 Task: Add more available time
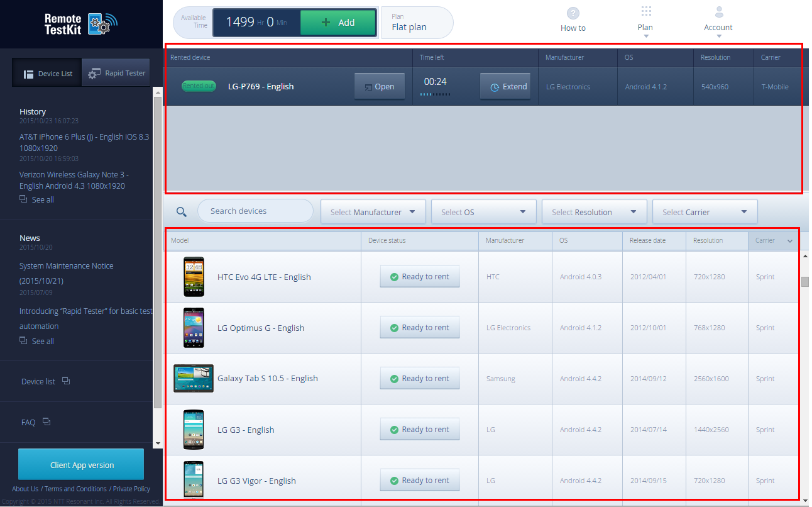coord(338,23)
